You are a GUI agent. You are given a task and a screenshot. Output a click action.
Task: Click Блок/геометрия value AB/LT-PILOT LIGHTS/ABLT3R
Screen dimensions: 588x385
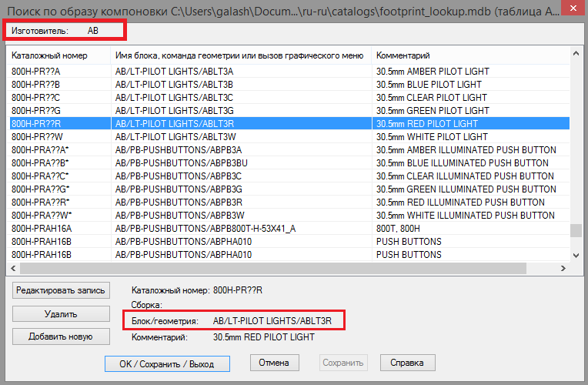(x=272, y=321)
